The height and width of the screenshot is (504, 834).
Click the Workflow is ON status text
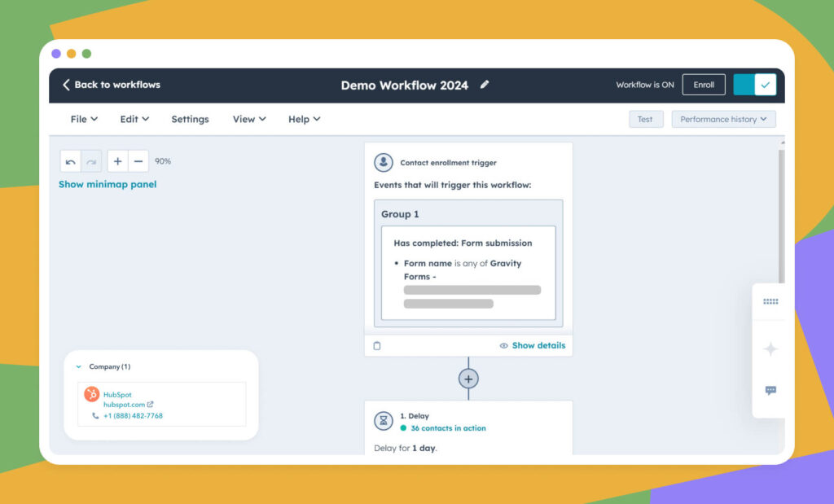pos(645,85)
